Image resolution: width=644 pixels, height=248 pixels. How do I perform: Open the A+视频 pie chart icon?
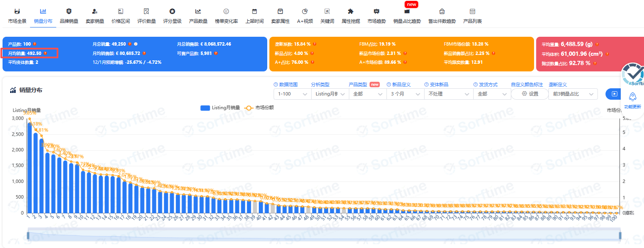(x=304, y=11)
